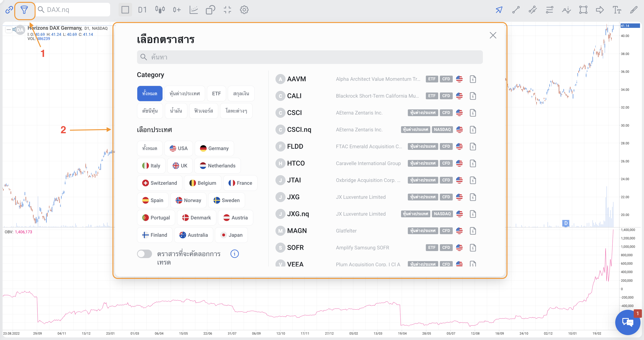The width and height of the screenshot is (644, 340).
Task: Select the trend line drawing tool
Action: tap(516, 10)
